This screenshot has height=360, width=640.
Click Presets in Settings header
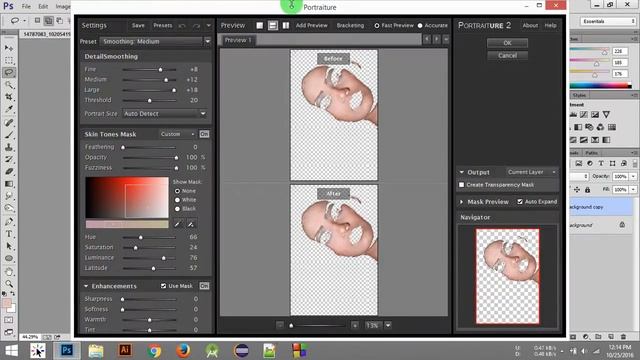pos(162,25)
